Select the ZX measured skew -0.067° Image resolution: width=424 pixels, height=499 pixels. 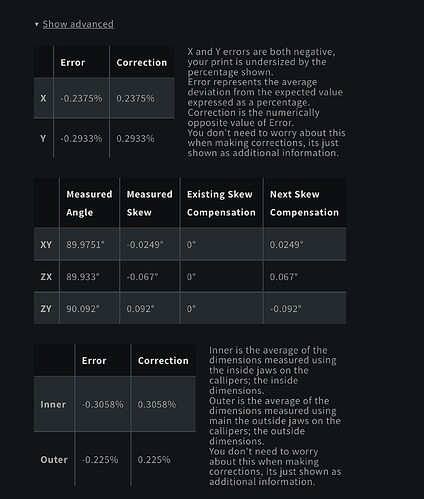point(142,277)
